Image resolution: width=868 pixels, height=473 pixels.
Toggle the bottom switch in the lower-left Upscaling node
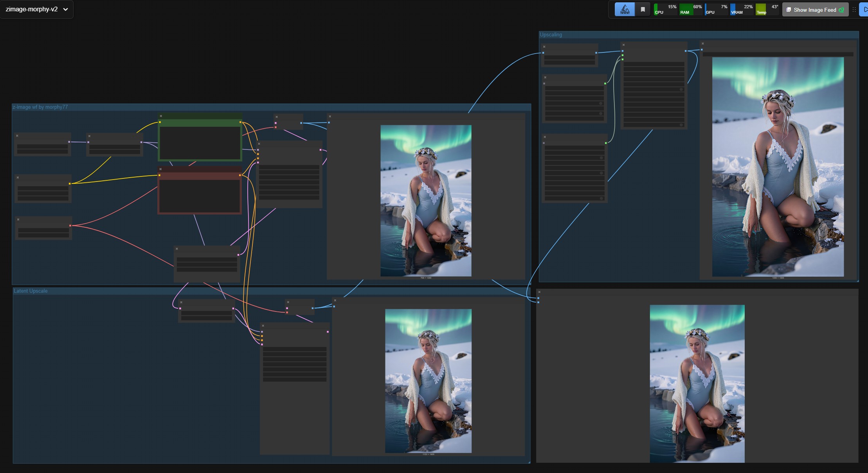pos(601,198)
